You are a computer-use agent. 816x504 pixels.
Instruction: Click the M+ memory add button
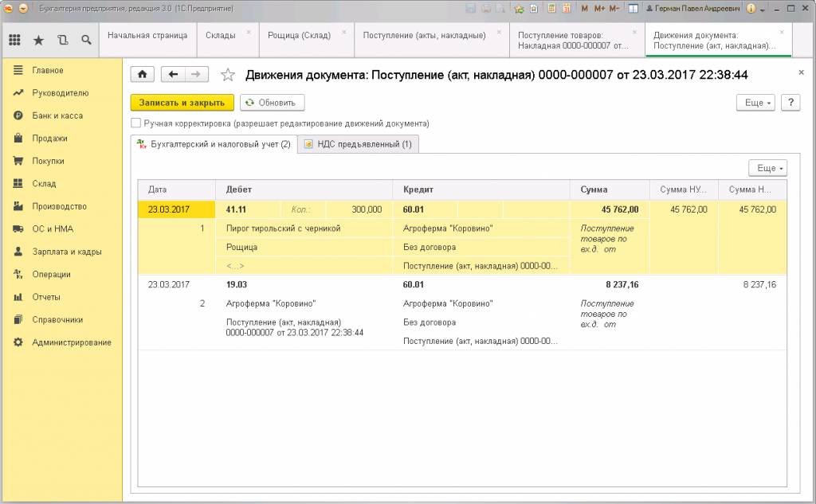click(599, 8)
